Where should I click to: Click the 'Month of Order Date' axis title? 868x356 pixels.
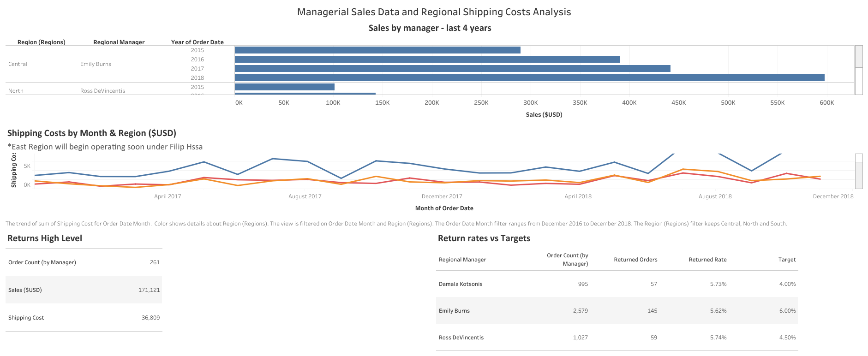click(x=444, y=208)
